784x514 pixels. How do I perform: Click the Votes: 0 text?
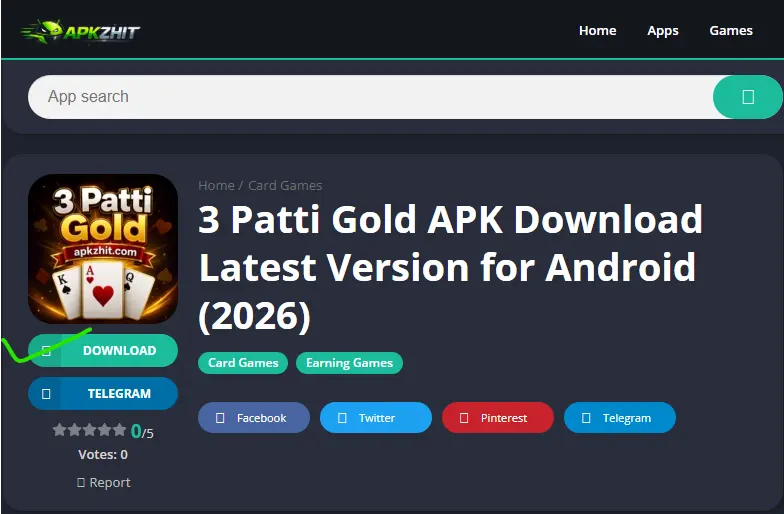[x=103, y=454]
